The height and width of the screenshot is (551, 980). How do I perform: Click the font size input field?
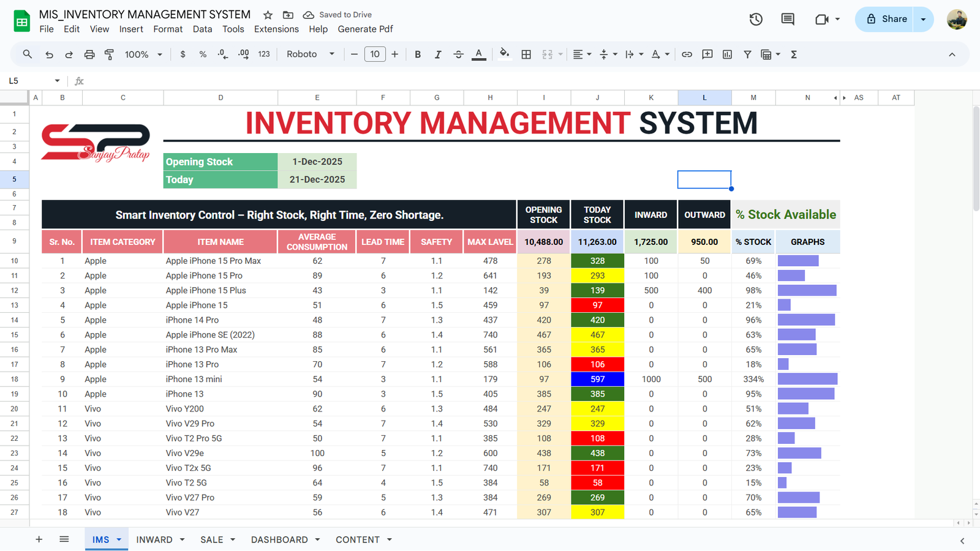375,54
